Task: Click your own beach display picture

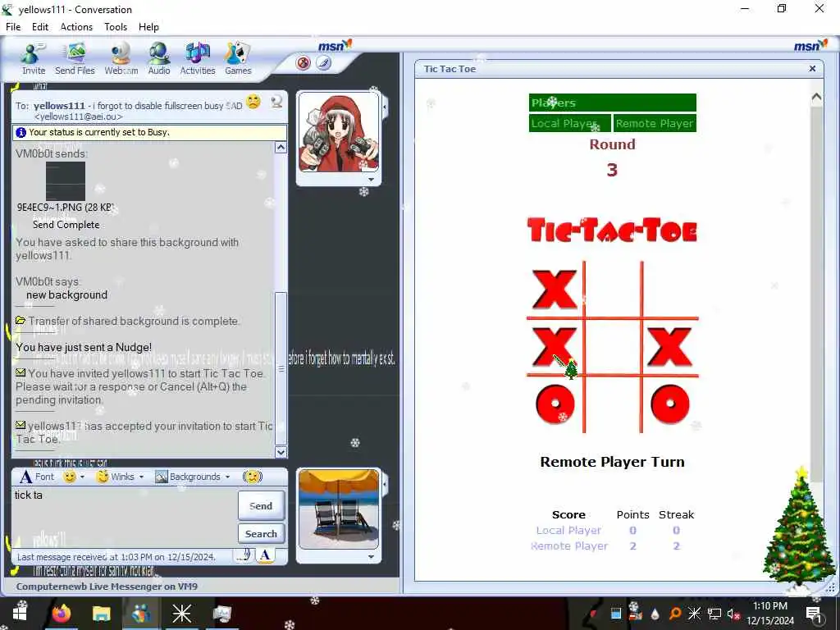Action: 339,509
